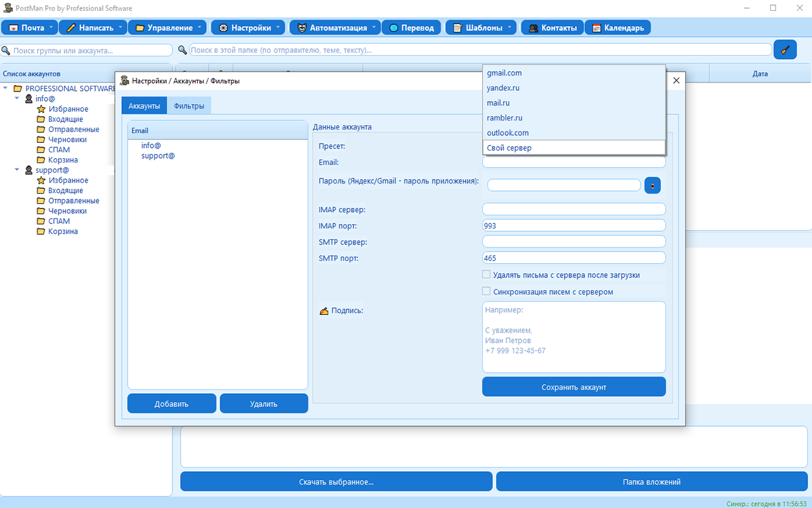Click the broom icon next to search bar
812x508 pixels.
[x=785, y=50]
